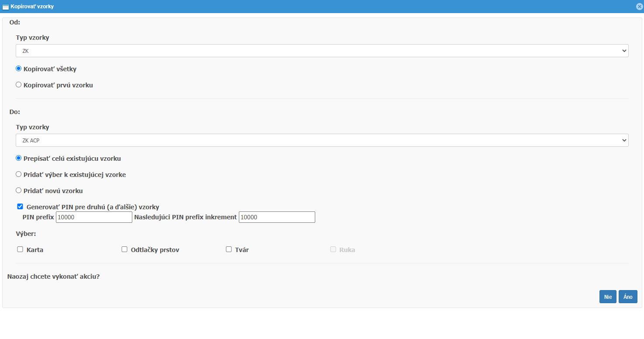Choose Pridať výber k existujúcej vzorke
Image resolution: width=644 pixels, height=339 pixels.
pos(18,174)
